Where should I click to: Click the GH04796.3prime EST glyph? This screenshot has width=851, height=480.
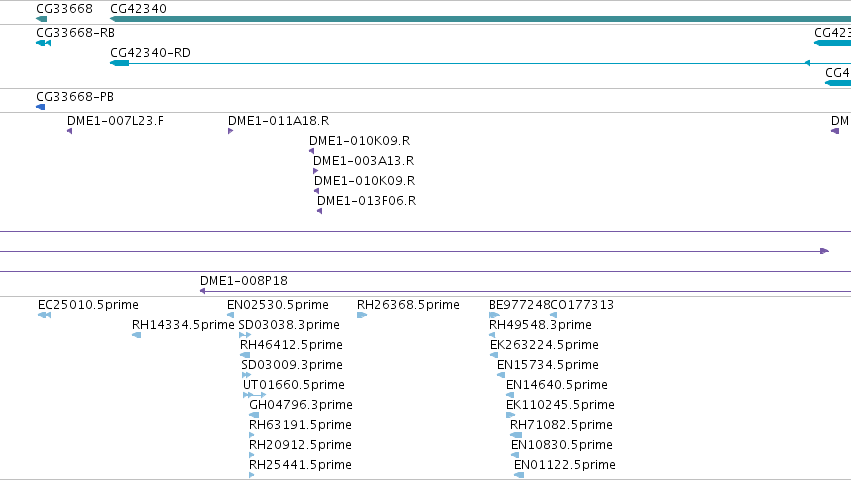254,415
